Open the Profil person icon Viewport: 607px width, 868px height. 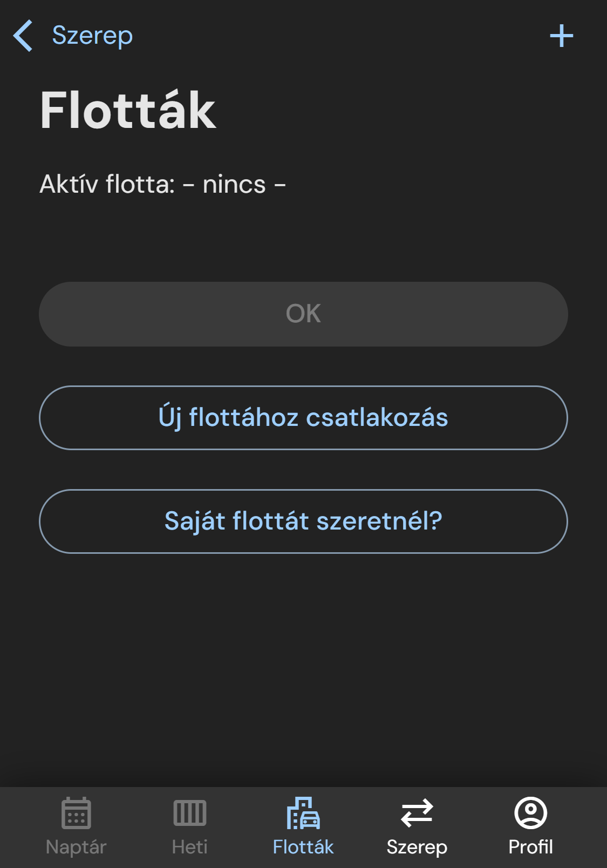[x=531, y=812]
